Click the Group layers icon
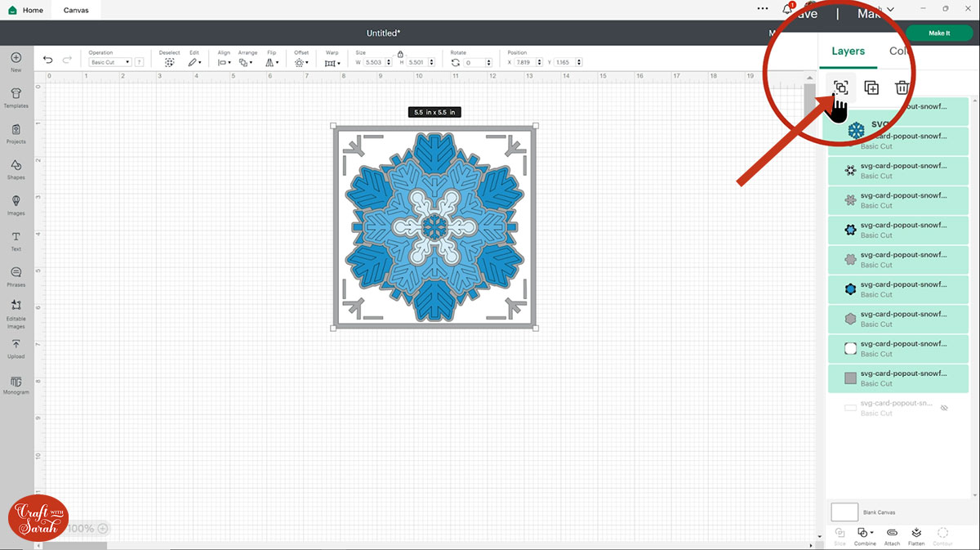This screenshot has height=550, width=980. (840, 87)
